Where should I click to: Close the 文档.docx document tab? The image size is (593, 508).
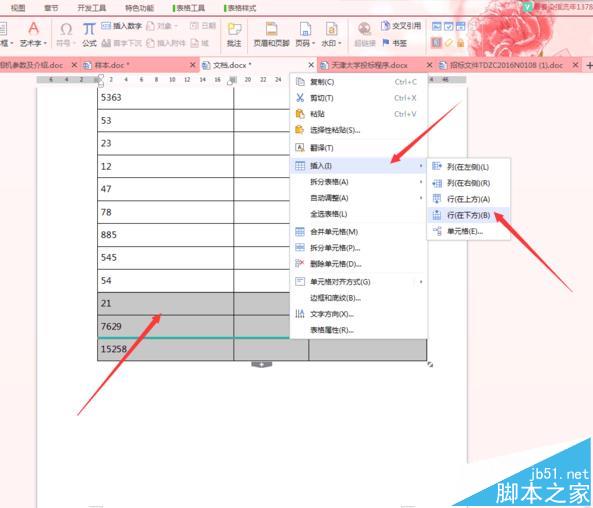311,65
